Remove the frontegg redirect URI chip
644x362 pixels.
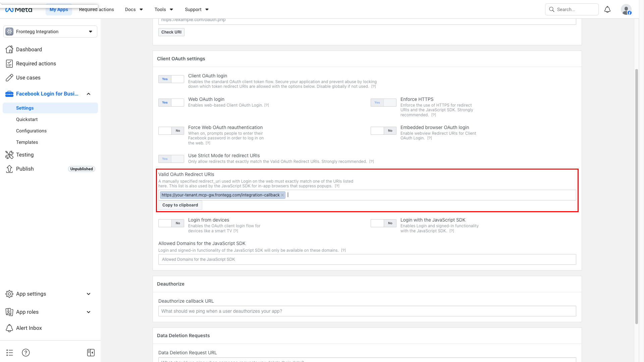click(x=282, y=195)
